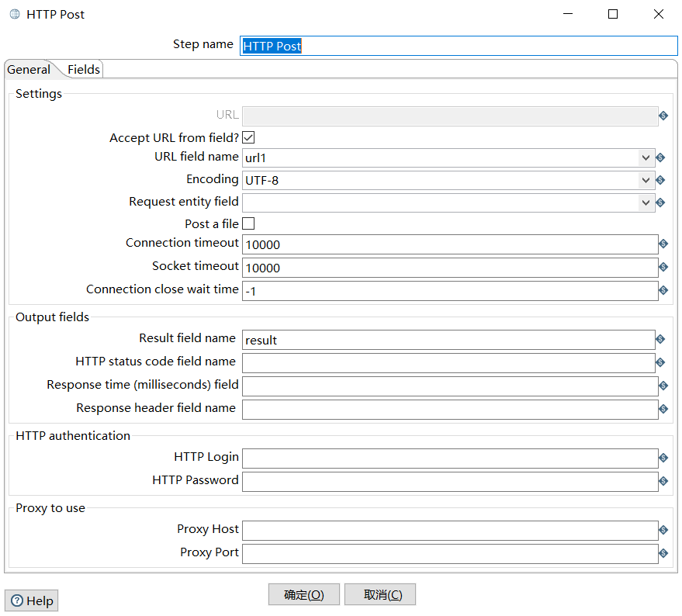This screenshot has height=616, width=682.
Task: Click the Proxy Port input box
Action: tap(450, 554)
